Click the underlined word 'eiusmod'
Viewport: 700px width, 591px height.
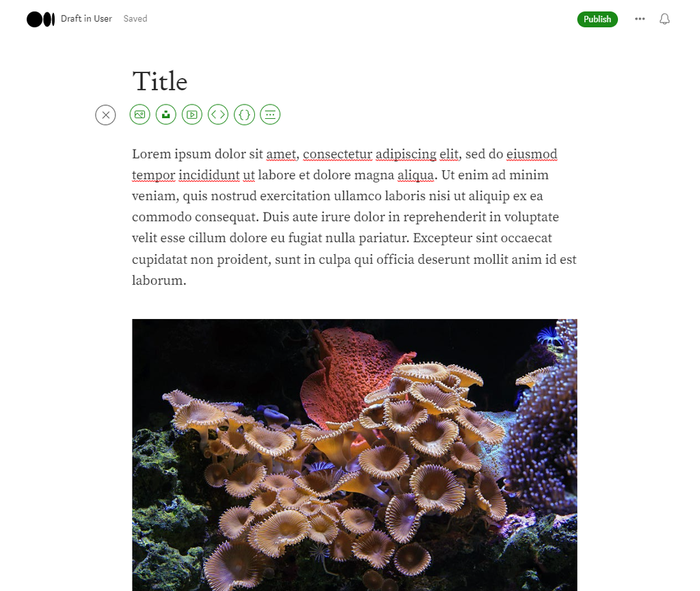click(532, 154)
